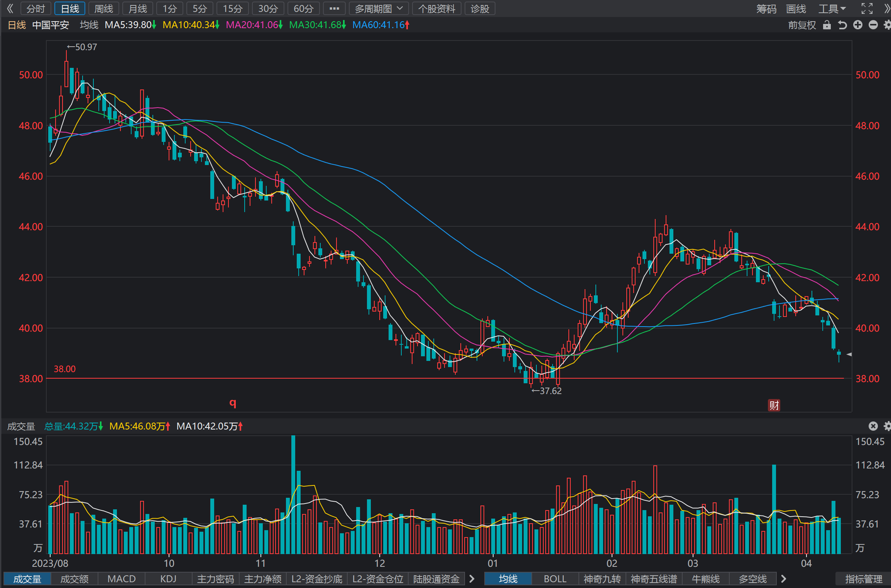The image size is (891, 588).
Task: Zoom in chart with plus icon
Action: pyautogui.click(x=858, y=25)
